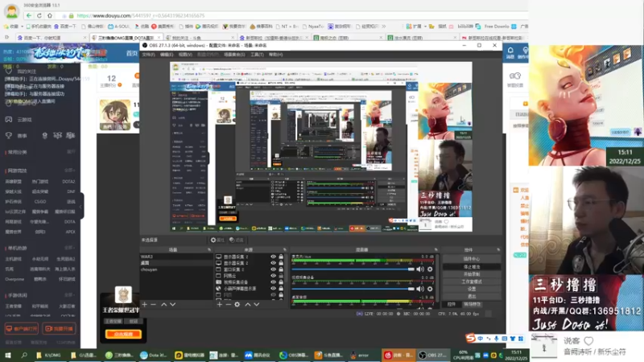644x362 pixels.
Task: Open the OBS 工具(T) menu
Action: tap(257, 55)
